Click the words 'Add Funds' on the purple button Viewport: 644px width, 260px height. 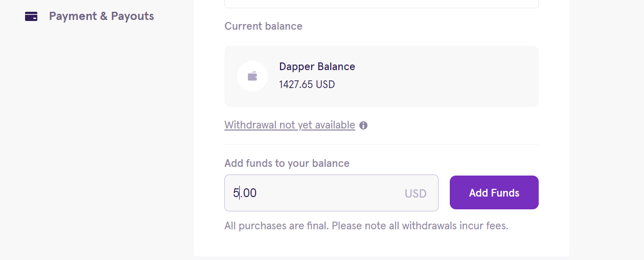coord(494,193)
